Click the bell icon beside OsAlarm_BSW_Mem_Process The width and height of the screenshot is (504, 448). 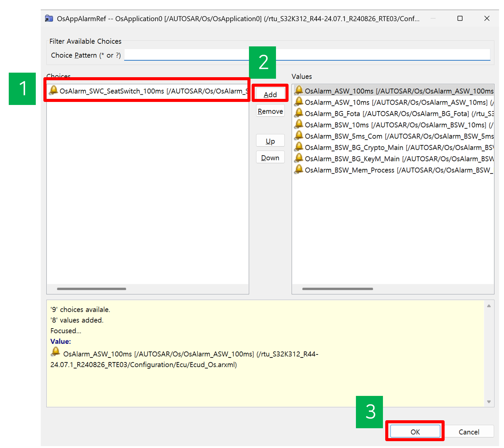pyautogui.click(x=299, y=170)
